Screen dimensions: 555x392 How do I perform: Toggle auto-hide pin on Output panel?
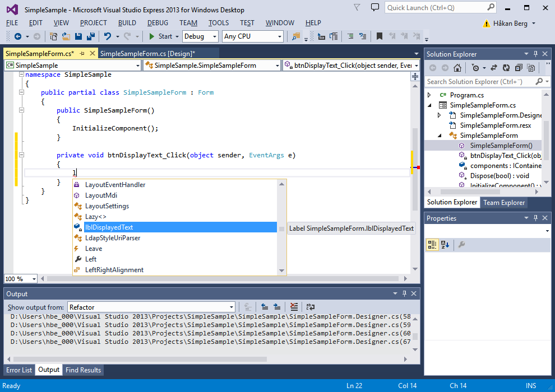[405, 293]
